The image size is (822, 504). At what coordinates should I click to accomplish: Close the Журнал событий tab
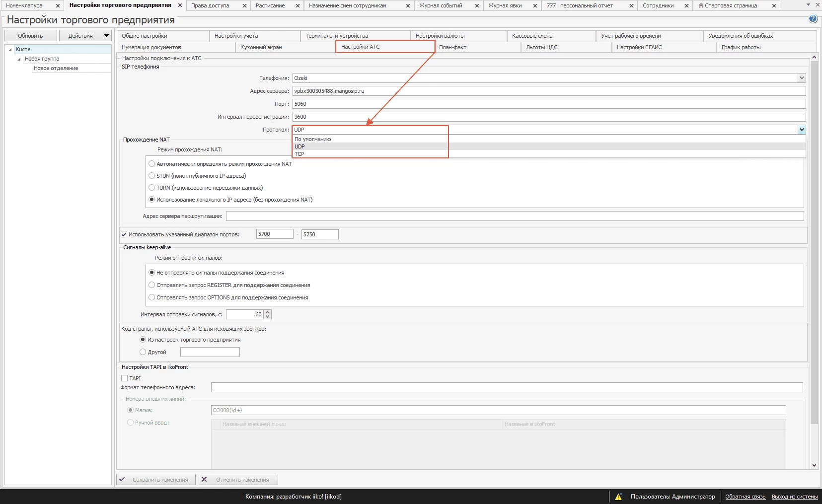coord(477,6)
